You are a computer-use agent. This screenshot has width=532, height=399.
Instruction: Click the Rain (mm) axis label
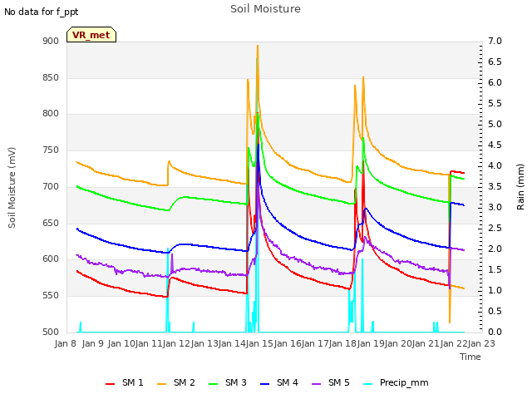tap(520, 187)
